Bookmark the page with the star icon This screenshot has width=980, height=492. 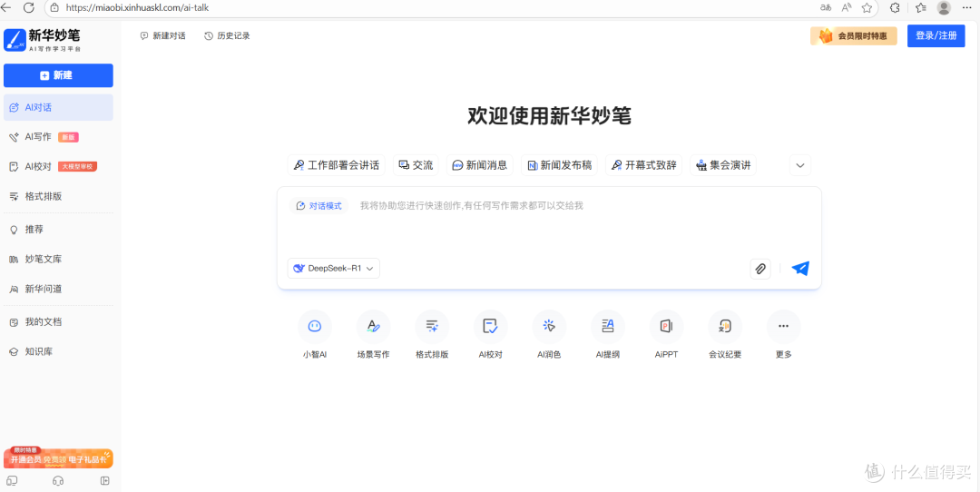[x=867, y=7]
